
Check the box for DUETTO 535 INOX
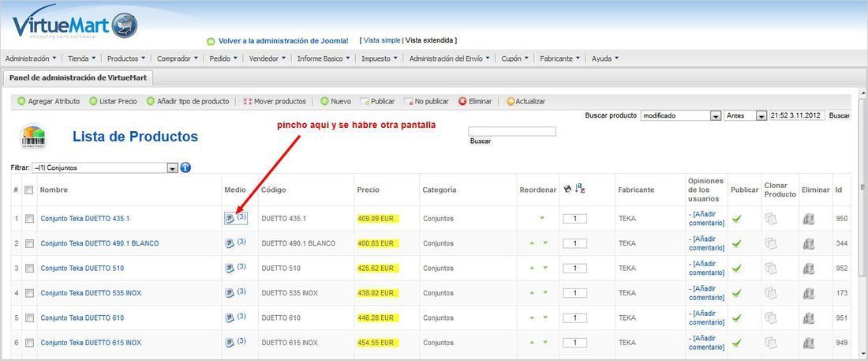point(28,293)
